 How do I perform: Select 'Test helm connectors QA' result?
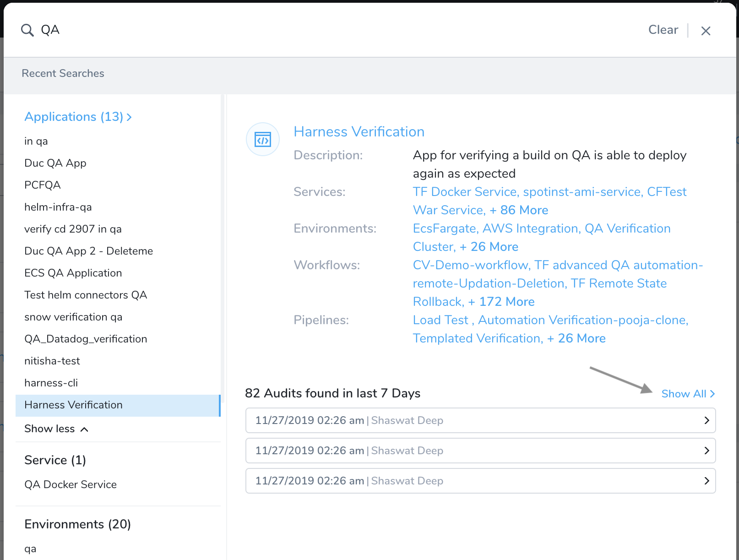coord(86,295)
